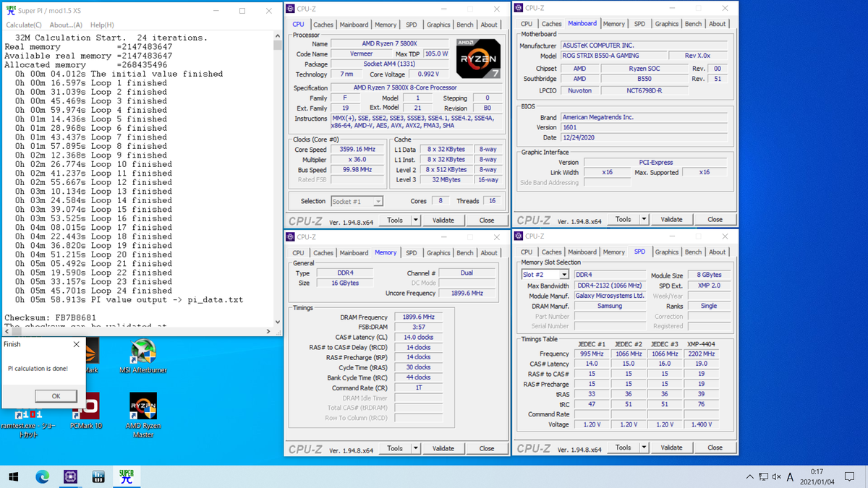Launch PCMark 10 desktop icon
Screen dimensions: 868x488
(86, 411)
